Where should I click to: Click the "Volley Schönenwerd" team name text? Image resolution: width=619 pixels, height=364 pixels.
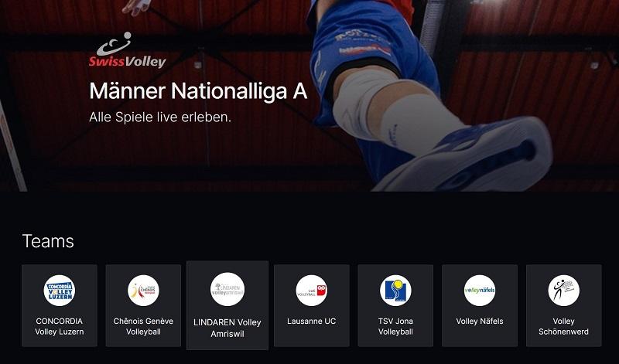point(564,327)
